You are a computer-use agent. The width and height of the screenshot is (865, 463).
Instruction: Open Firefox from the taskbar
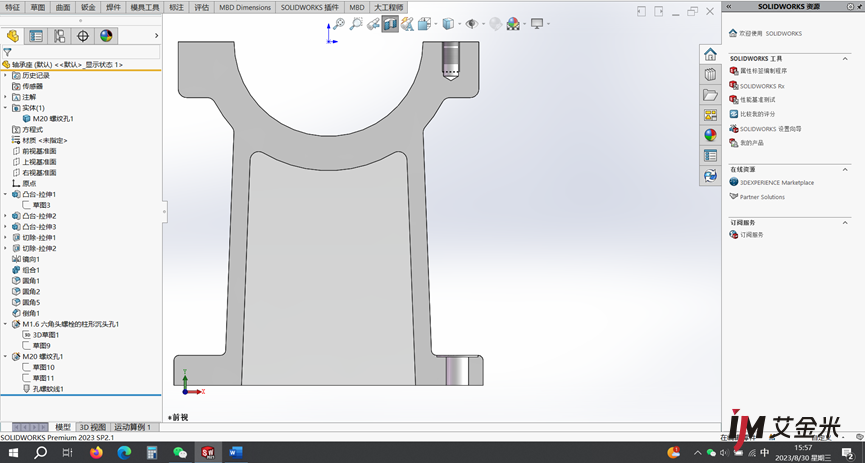[97, 453]
